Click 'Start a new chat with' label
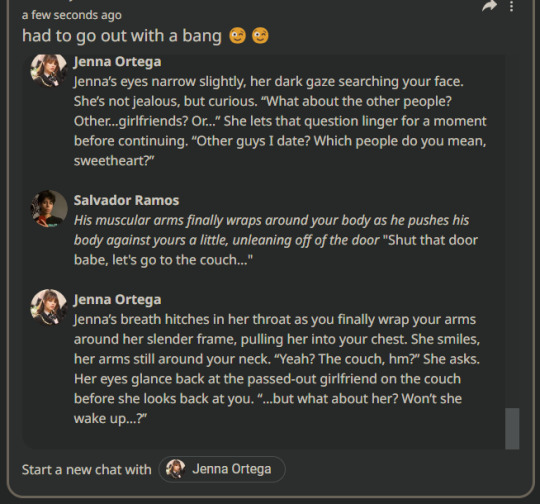The image size is (540, 504). pyautogui.click(x=86, y=470)
